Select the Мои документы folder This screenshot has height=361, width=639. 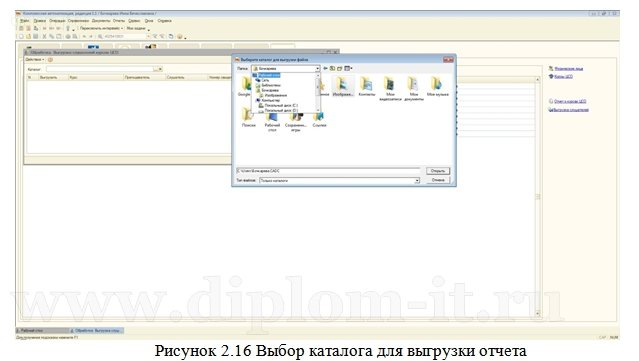click(414, 89)
